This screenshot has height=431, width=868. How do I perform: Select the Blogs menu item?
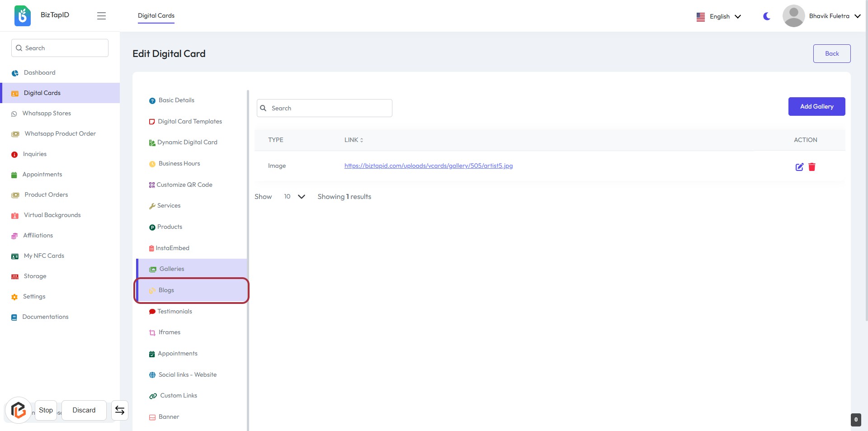[x=166, y=290]
